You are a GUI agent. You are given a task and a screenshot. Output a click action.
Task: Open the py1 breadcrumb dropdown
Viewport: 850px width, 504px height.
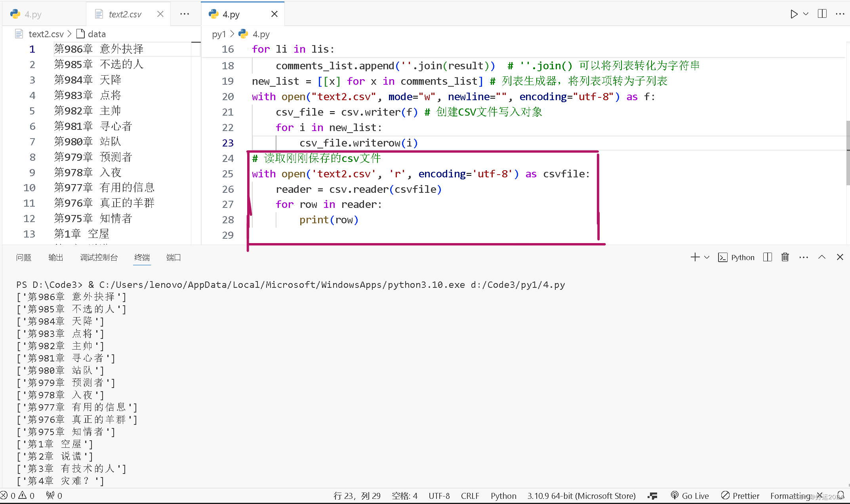pyautogui.click(x=219, y=34)
